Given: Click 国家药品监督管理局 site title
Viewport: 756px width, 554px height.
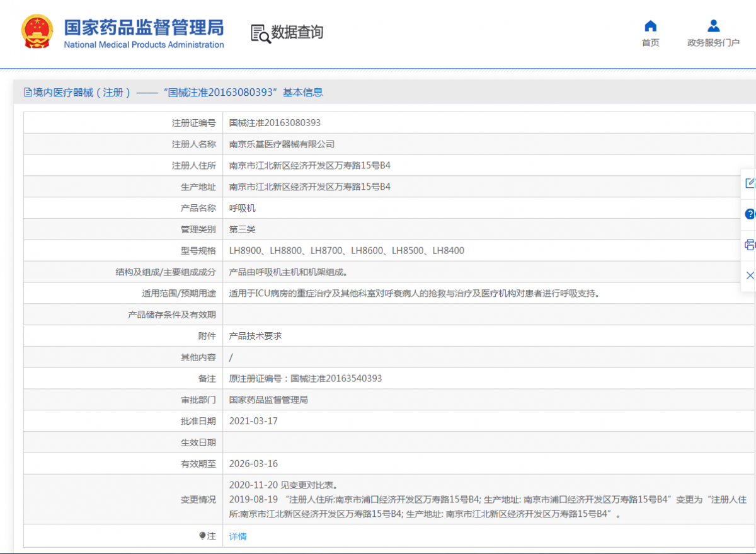Looking at the screenshot, I should pos(144,27).
